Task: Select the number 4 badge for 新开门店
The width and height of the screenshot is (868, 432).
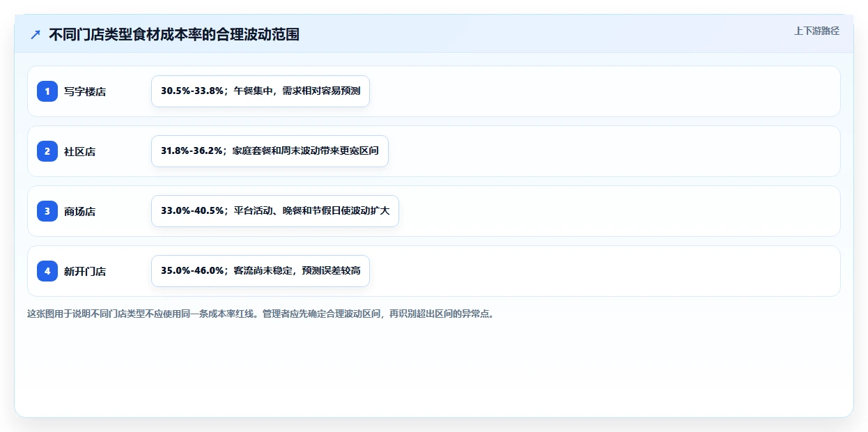Action: 47,271
